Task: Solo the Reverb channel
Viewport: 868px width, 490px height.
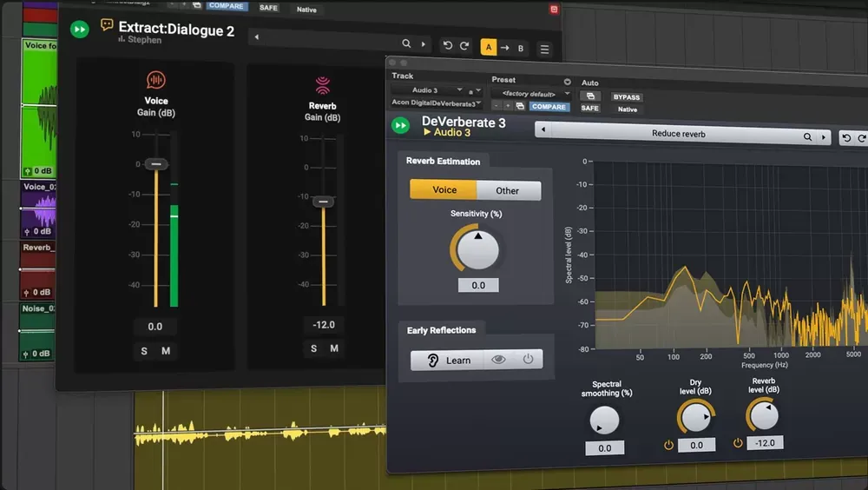Action: [x=314, y=348]
